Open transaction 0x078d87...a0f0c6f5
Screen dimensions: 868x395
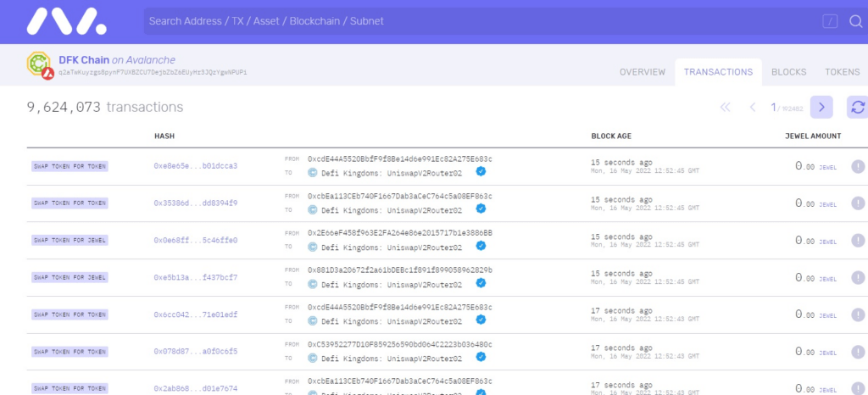pos(196,351)
